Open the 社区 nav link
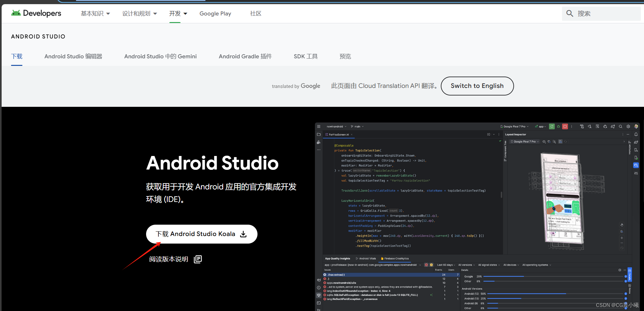This screenshot has width=644, height=311. [256, 14]
